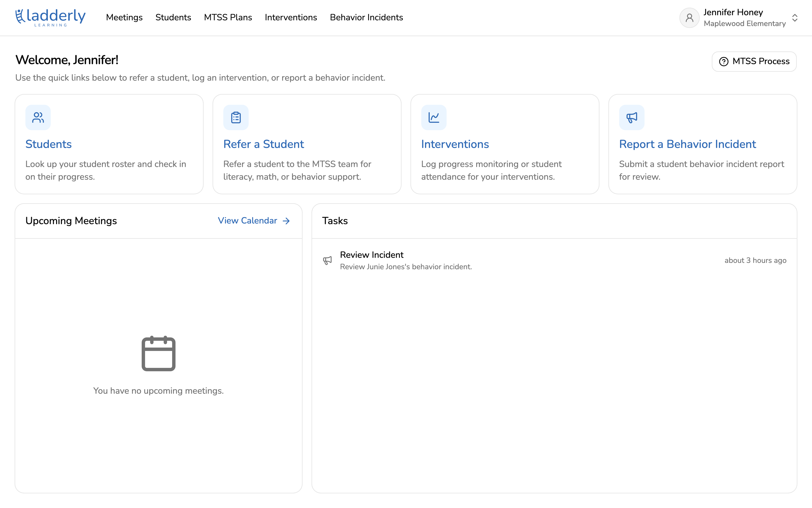Screen dimensions: 812x508
Task: Select Interventions in the top navigation bar
Action: point(291,18)
